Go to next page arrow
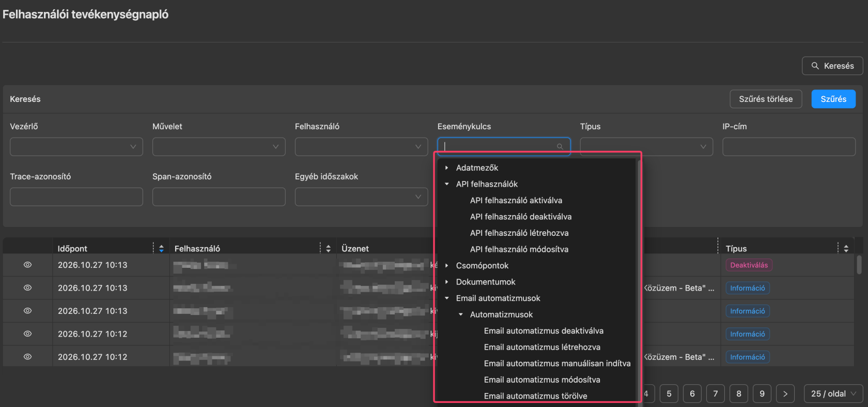Viewport: 868px width, 407px height. [x=785, y=394]
